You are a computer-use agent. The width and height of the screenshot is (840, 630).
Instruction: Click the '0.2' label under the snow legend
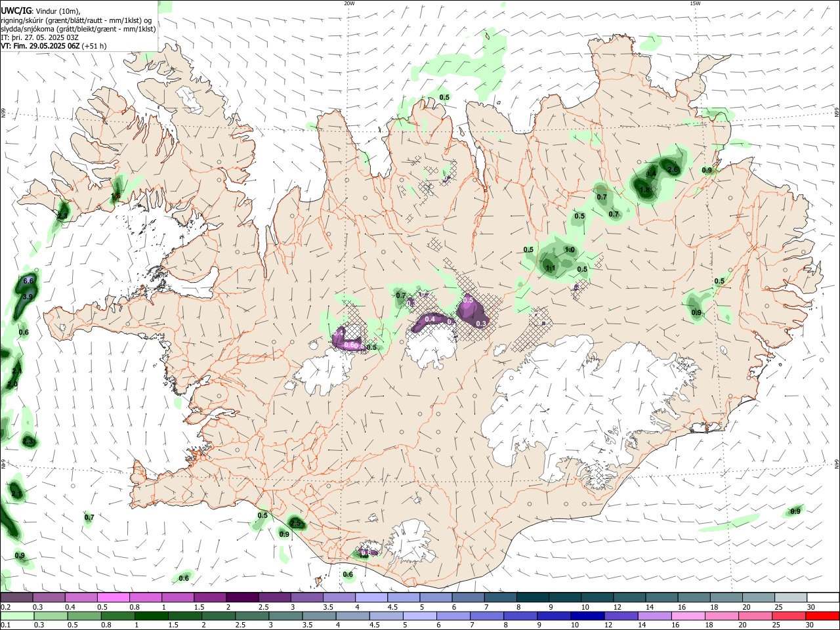coord(5,607)
